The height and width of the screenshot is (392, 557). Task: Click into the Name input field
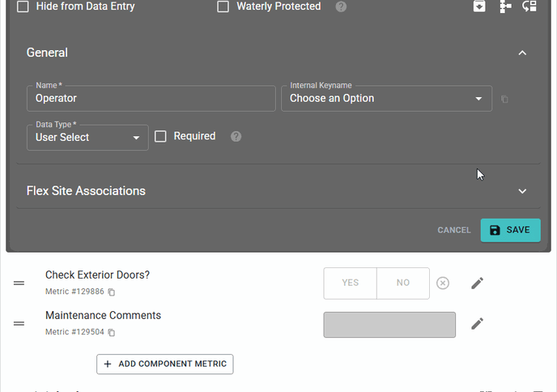(151, 99)
